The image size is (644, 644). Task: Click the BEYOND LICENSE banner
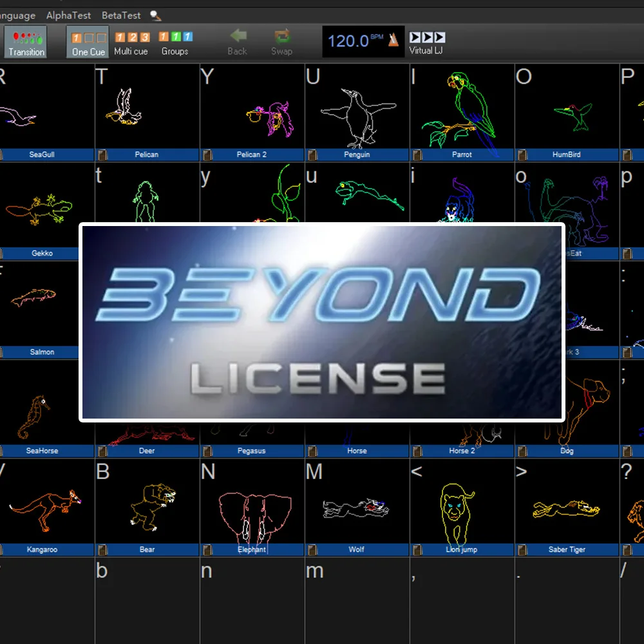coord(322,323)
